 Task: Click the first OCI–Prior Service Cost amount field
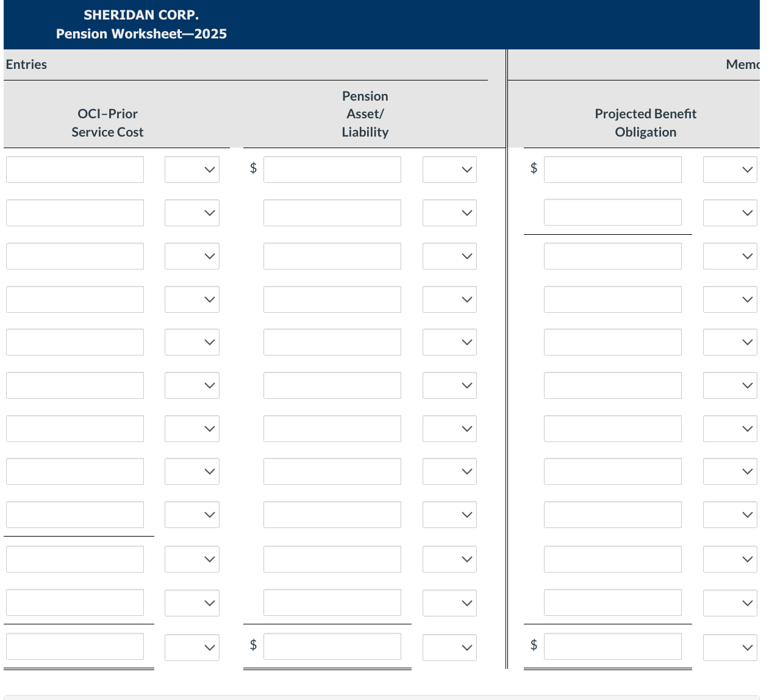74,170
